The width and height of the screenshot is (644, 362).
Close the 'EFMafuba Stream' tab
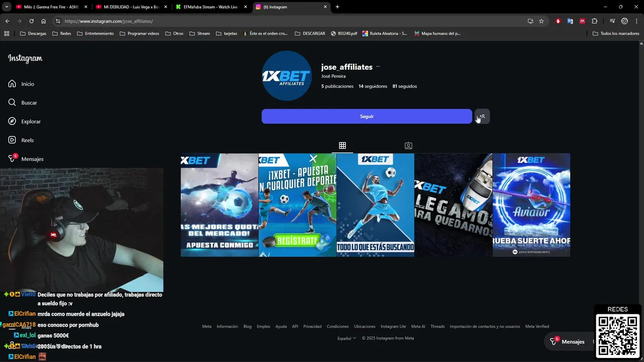pos(246,7)
